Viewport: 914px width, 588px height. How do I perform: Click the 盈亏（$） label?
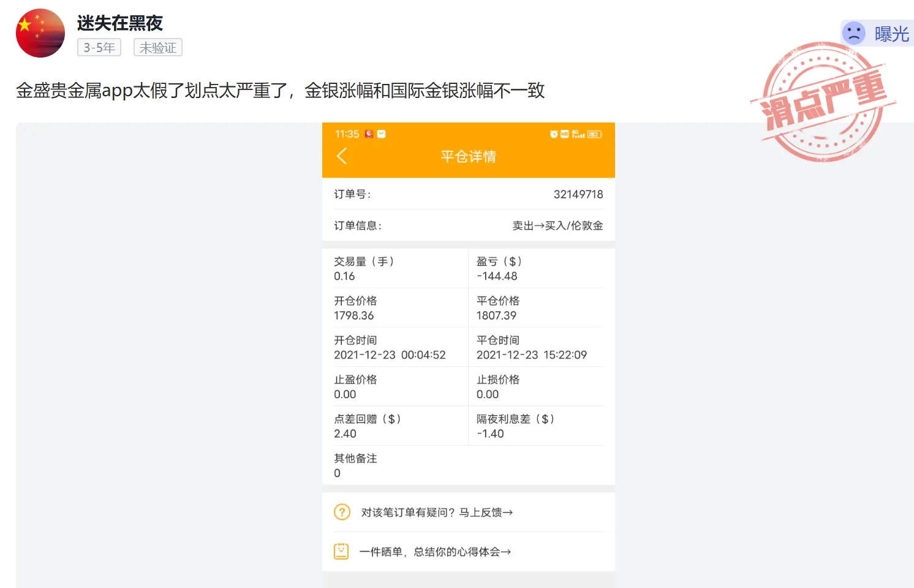[x=500, y=262]
